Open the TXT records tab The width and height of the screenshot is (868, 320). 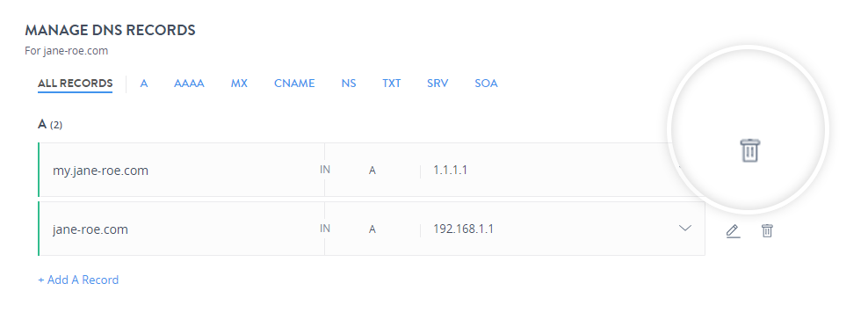391,84
